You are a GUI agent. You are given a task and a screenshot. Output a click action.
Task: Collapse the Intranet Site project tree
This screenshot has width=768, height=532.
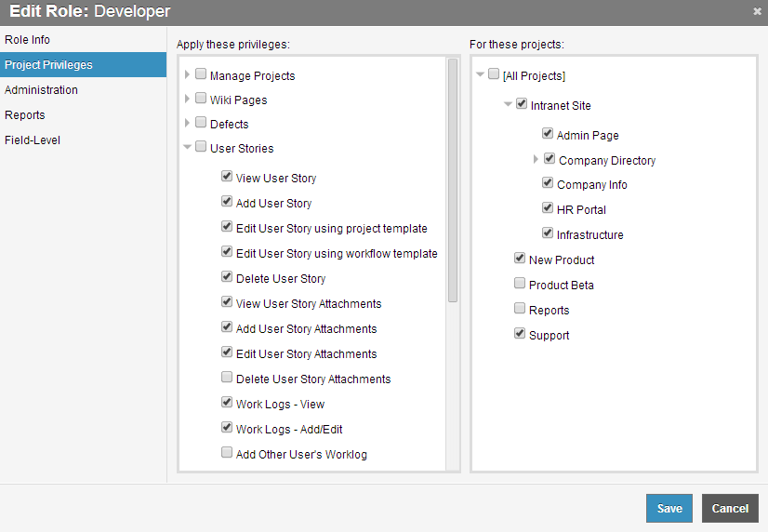pos(508,104)
